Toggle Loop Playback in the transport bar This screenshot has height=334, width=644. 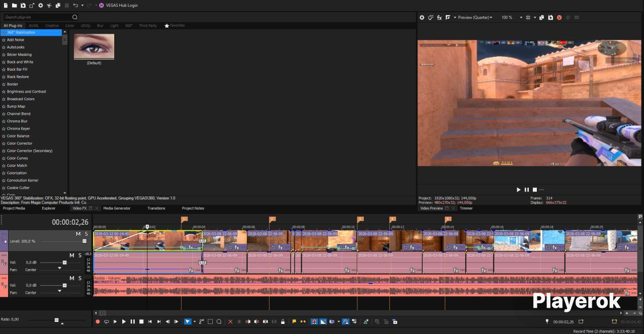(106, 321)
